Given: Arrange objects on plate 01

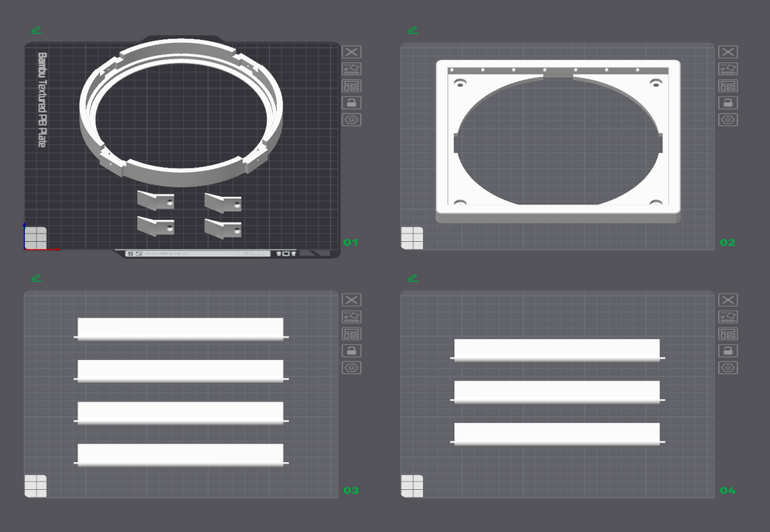Looking at the screenshot, I should pyautogui.click(x=352, y=86).
